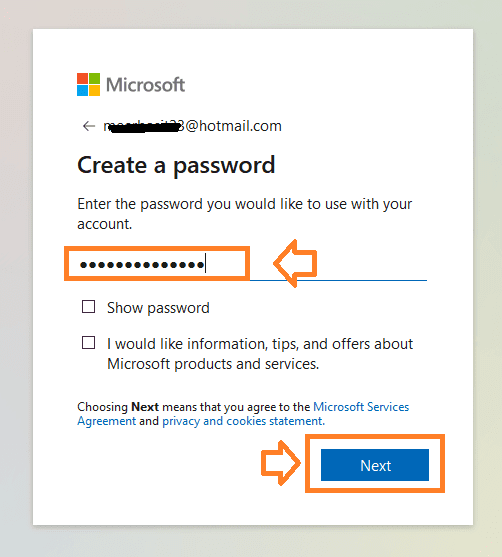Screen dimensions: 502x557
Task: Click the orange arrow pointing at Next
Action: [x=281, y=463]
